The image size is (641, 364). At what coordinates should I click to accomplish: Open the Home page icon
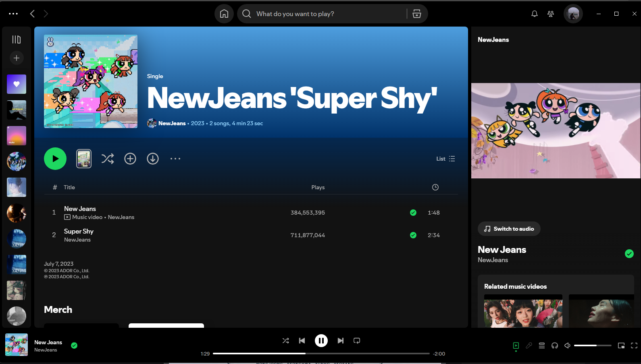click(224, 14)
